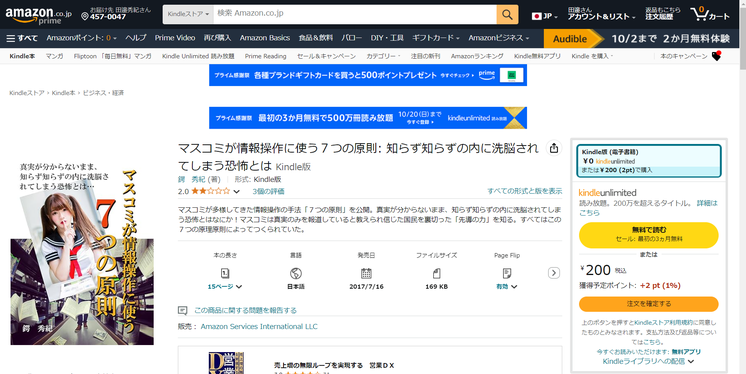Screen dimensions: 746x374
Task: Open the 3個の評価 reviews link
Action: (x=268, y=191)
